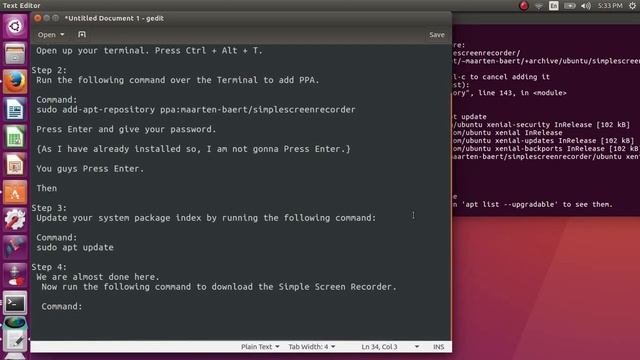Open the keyboard input indicator in top panel

click(x=554, y=6)
